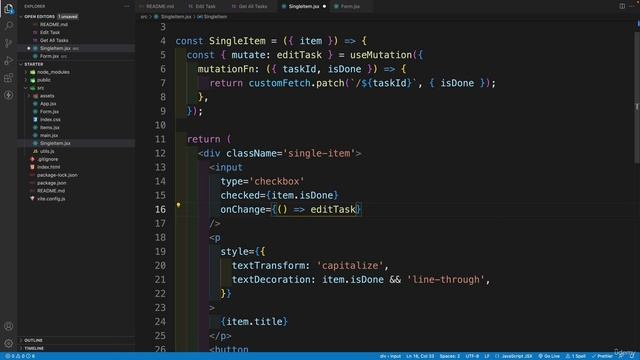Click the src breadcrumb segment

[144, 17]
